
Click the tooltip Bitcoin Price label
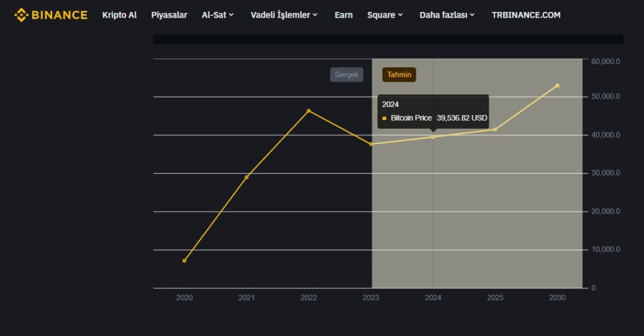coord(411,118)
